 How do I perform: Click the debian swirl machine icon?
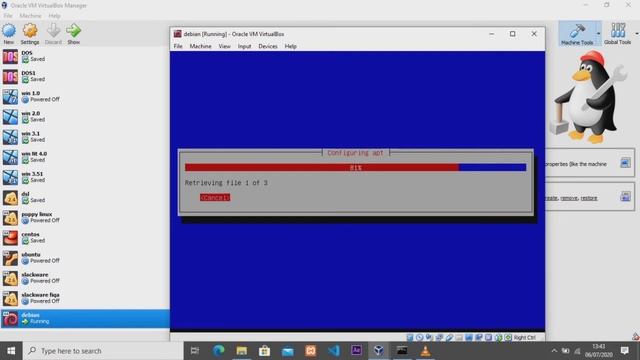point(10,318)
